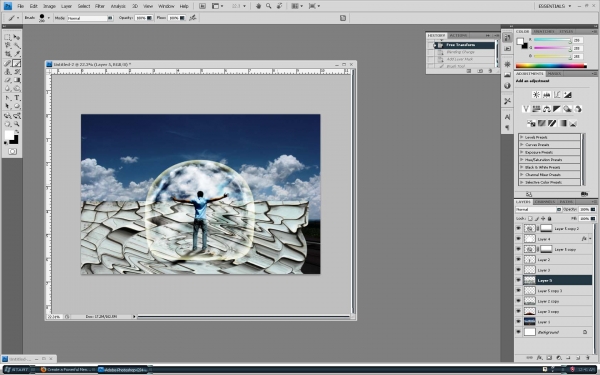
Task: Select the Healing Brush tool
Action: [x=7, y=63]
